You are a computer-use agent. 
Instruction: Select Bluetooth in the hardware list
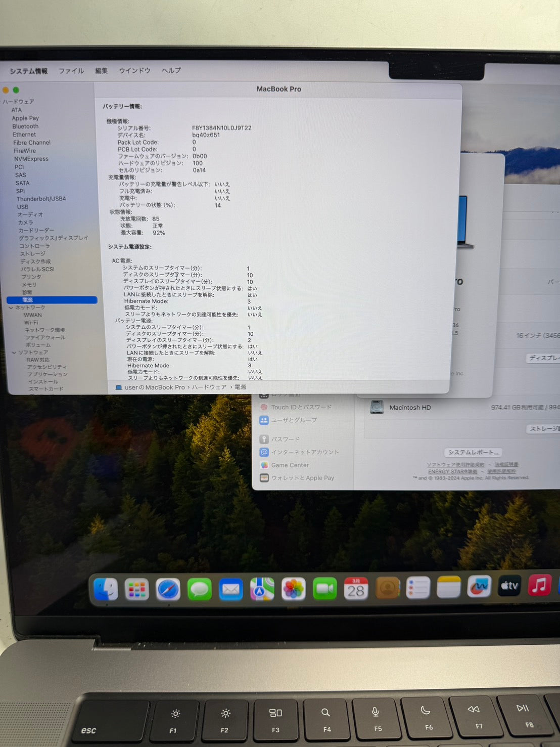click(x=25, y=126)
